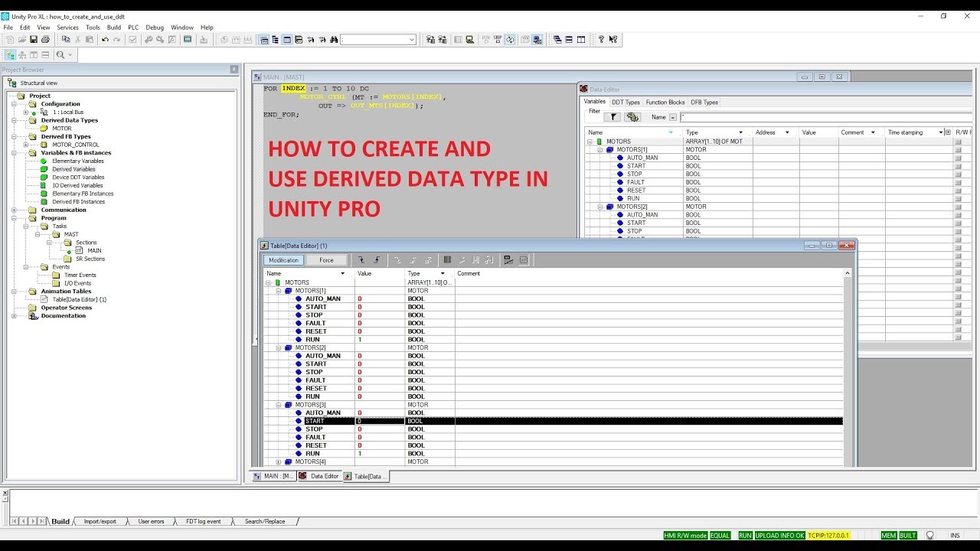Select Elementary Variables in Project Browser

78,161
